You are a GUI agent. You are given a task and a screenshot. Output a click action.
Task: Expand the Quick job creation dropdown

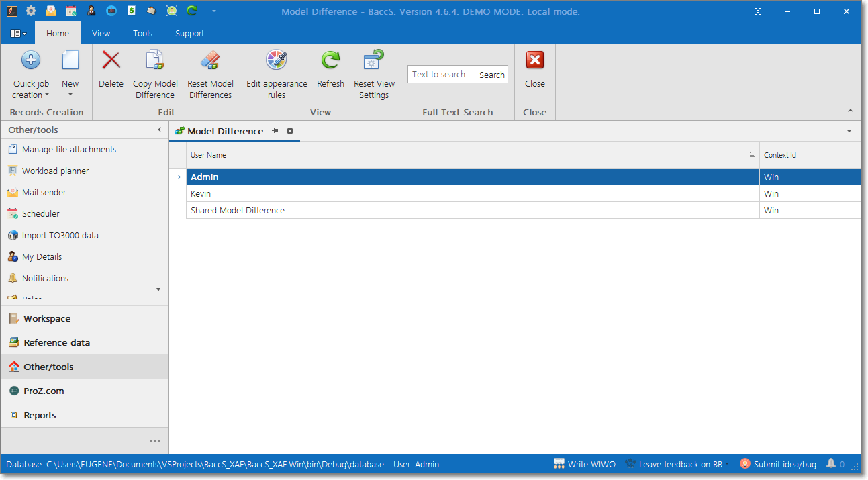(x=47, y=95)
